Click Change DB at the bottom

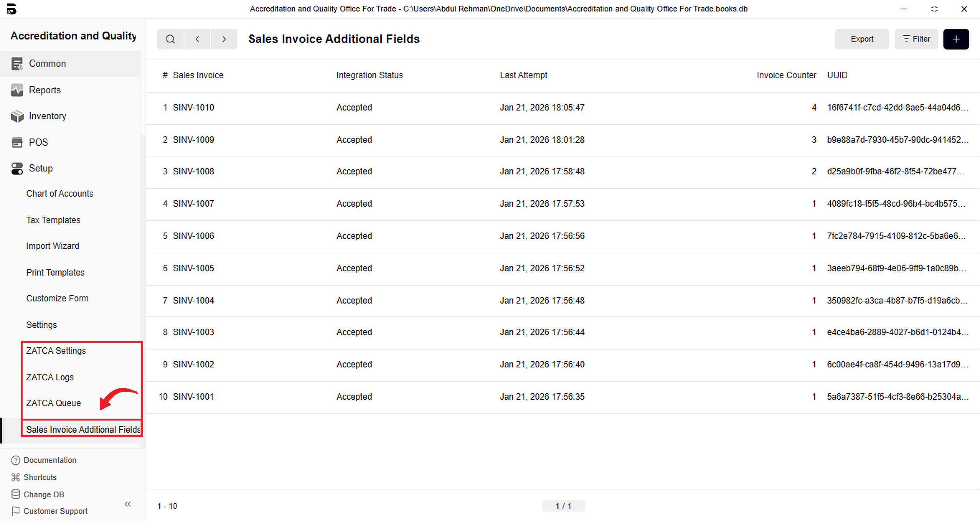[44, 494]
